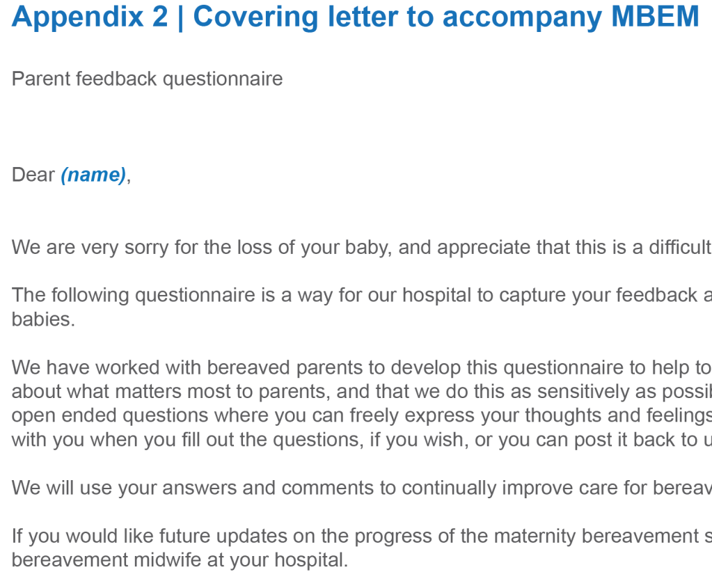This screenshot has width=712, height=588.
Task: Click the line 'bereavement midwife at your hospital.'
Action: click(180, 559)
